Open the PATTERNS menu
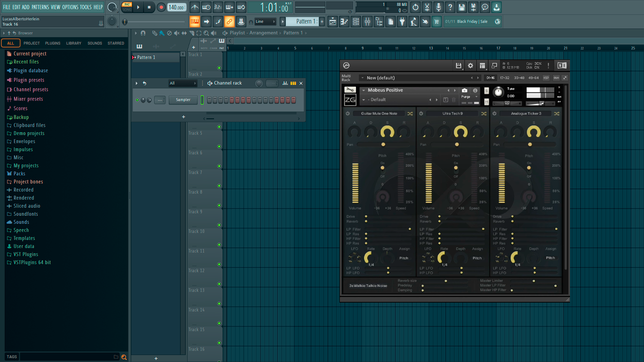Screen dimensions: 644x362 [40, 7]
